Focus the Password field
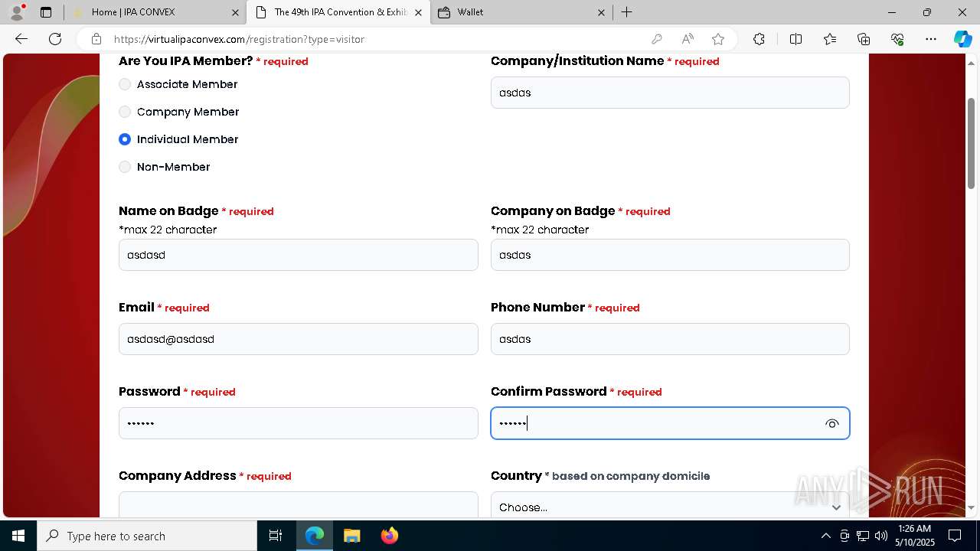Screen dimensions: 980x551 pos(299,423)
